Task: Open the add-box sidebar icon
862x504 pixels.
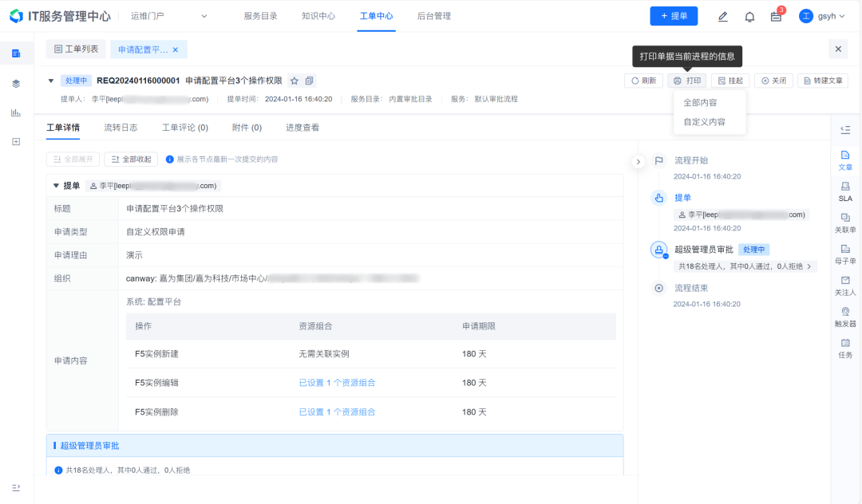Action: coord(16,142)
